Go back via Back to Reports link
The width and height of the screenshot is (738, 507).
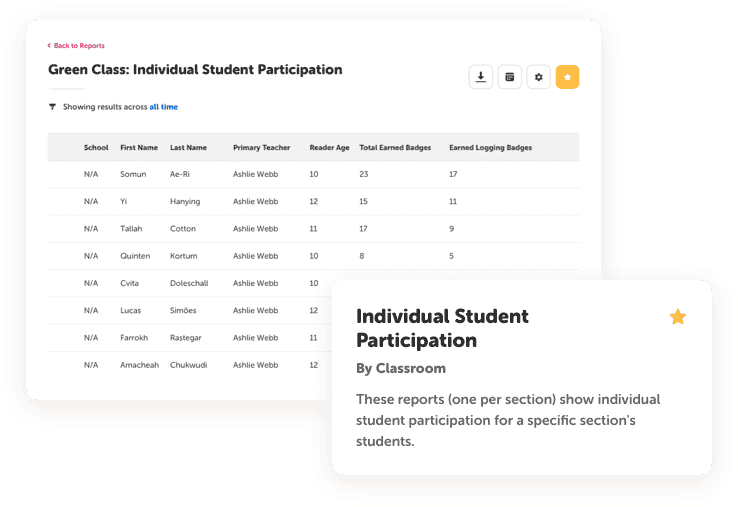(79, 46)
